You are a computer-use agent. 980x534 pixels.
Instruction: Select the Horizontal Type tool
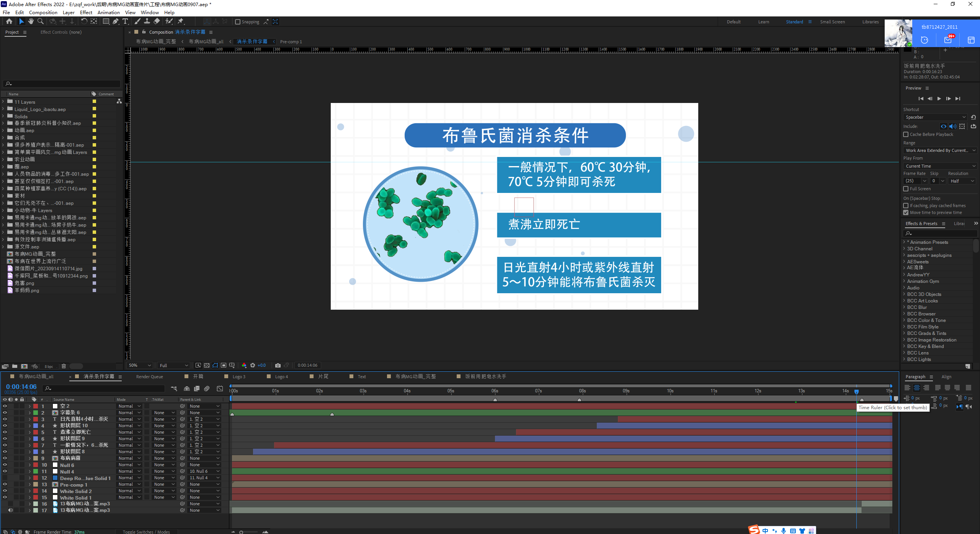(x=125, y=21)
